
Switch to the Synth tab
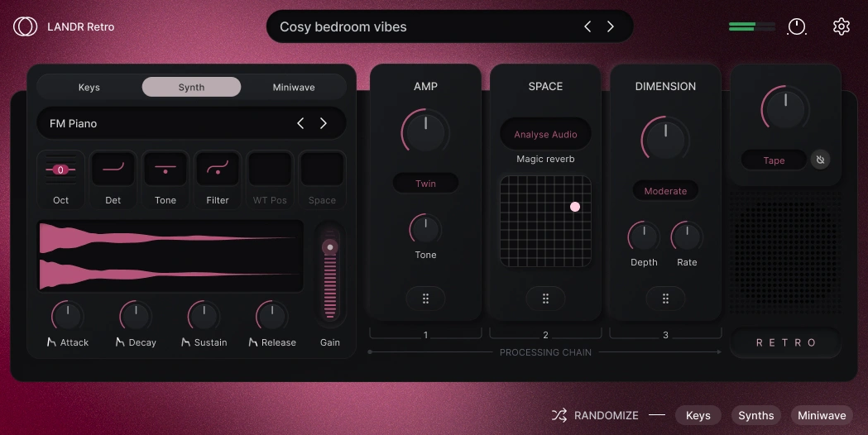191,87
